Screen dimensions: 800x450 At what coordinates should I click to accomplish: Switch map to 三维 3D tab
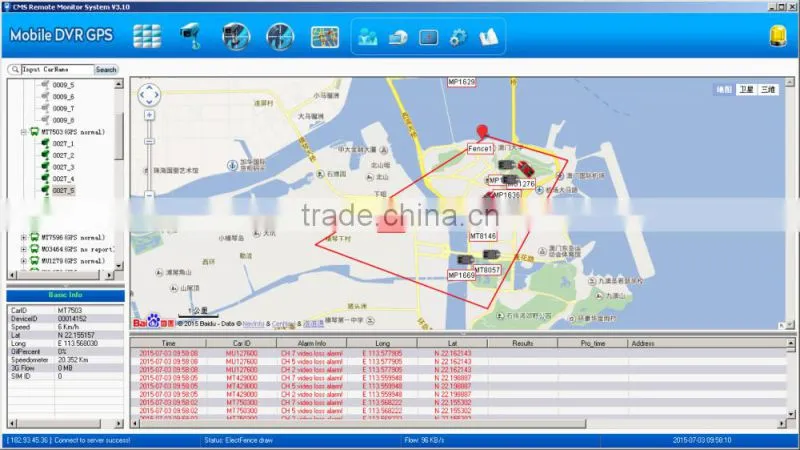tap(768, 89)
